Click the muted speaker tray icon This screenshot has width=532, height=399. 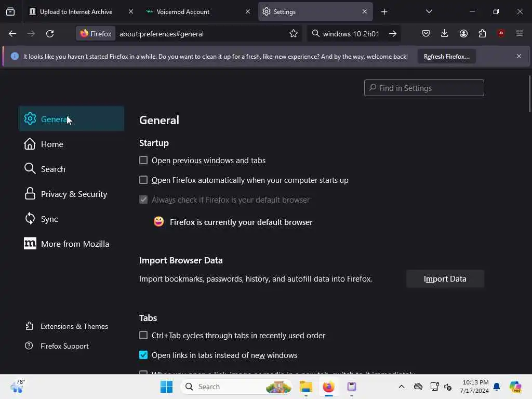(448, 387)
